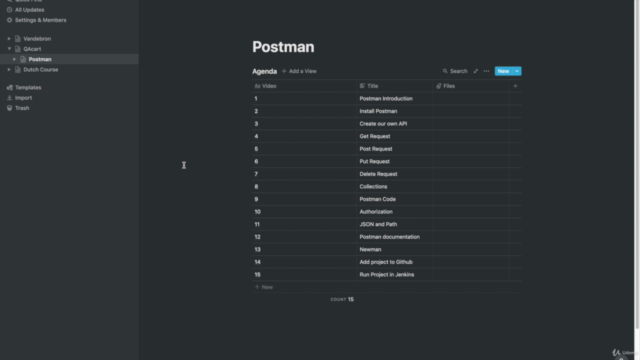Click the Vandebron page document icon
The width and height of the screenshot is (640, 360).
click(18, 39)
